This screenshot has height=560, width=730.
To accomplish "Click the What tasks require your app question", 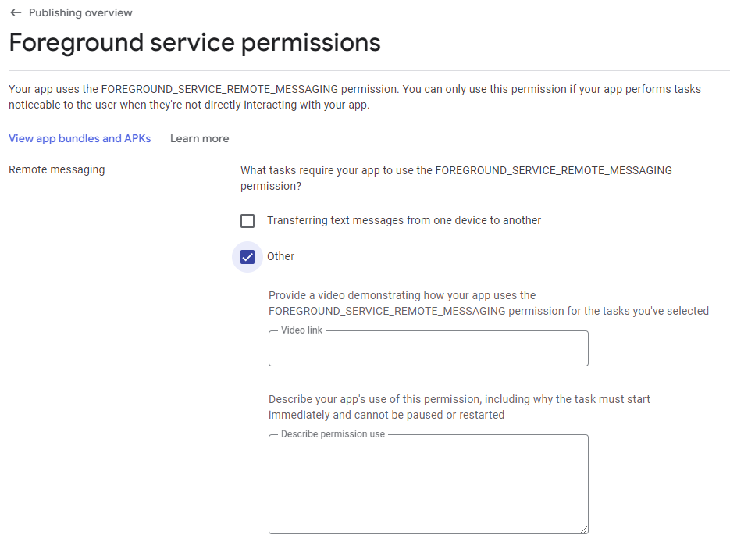I will click(456, 178).
